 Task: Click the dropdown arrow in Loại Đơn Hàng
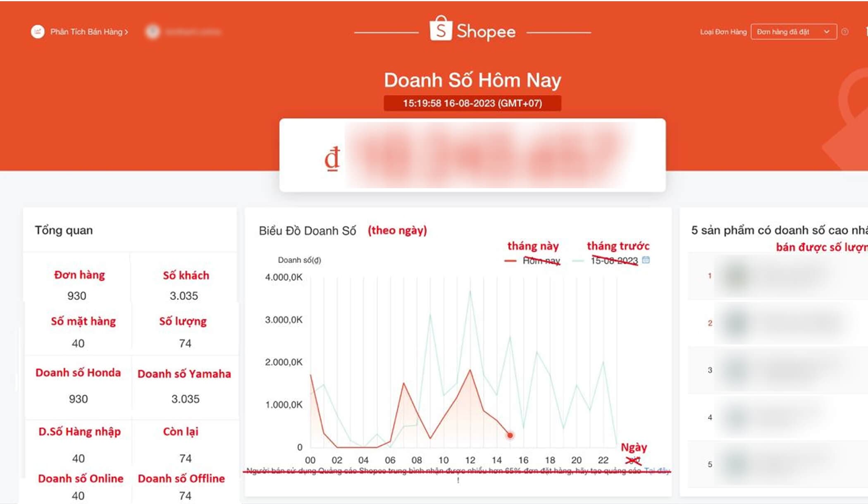pos(827,32)
